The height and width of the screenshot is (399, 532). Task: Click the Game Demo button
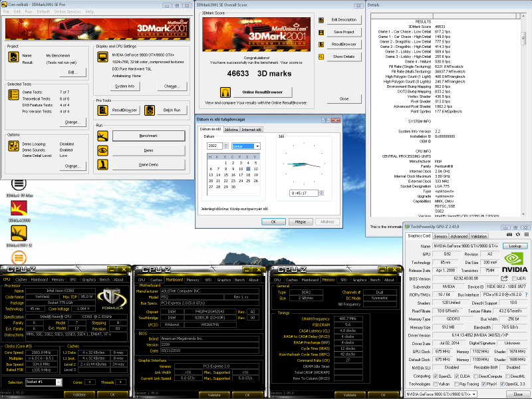(x=148, y=164)
